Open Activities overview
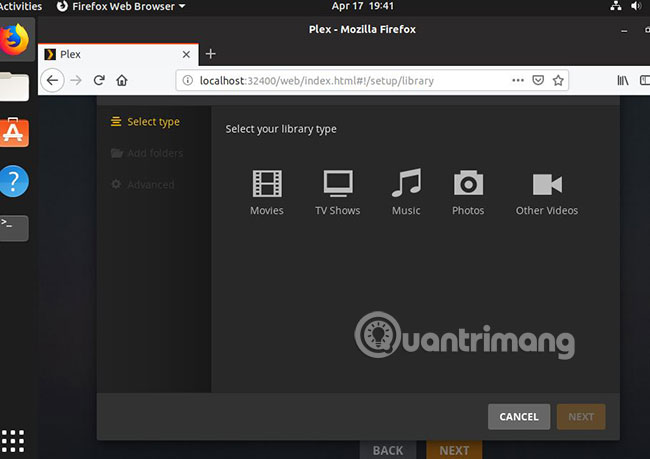Viewport: 650px width, 459px height. [x=21, y=6]
